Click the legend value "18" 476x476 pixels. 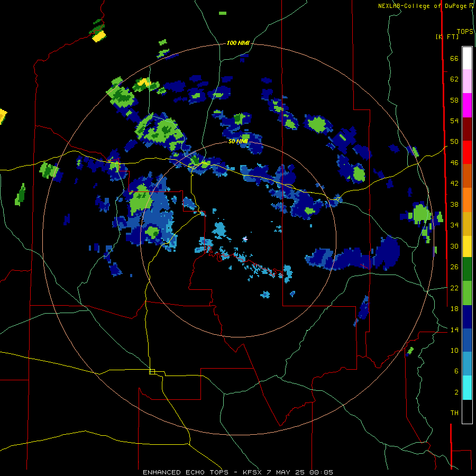454,309
